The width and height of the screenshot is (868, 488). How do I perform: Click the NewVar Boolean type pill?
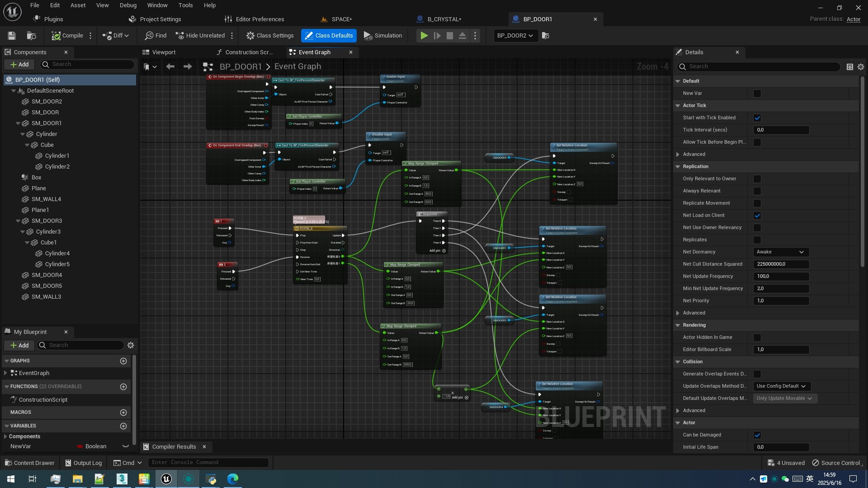point(92,446)
